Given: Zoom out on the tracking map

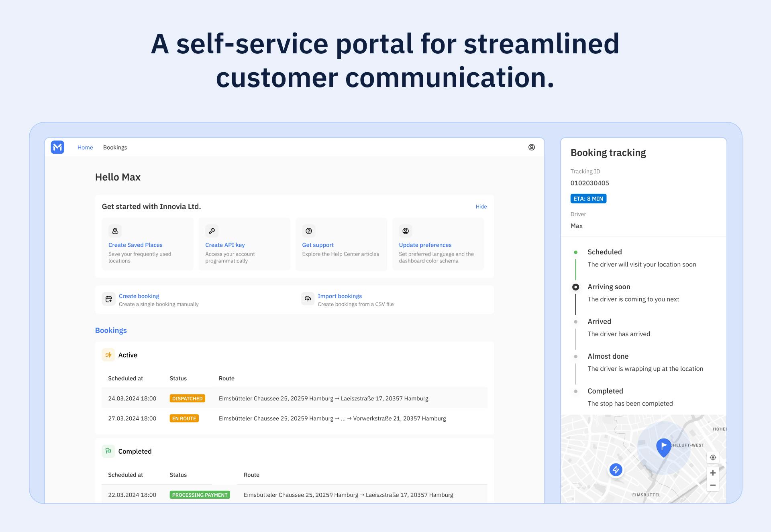Looking at the screenshot, I should 713,485.
